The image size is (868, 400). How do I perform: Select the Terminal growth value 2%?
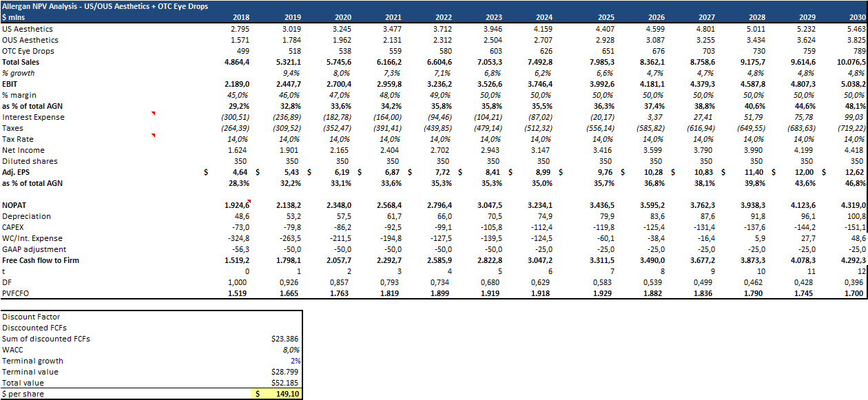(295, 360)
